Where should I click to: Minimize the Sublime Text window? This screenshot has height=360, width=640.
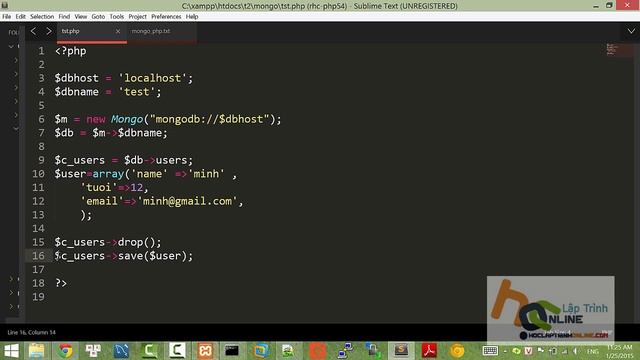click(596, 6)
